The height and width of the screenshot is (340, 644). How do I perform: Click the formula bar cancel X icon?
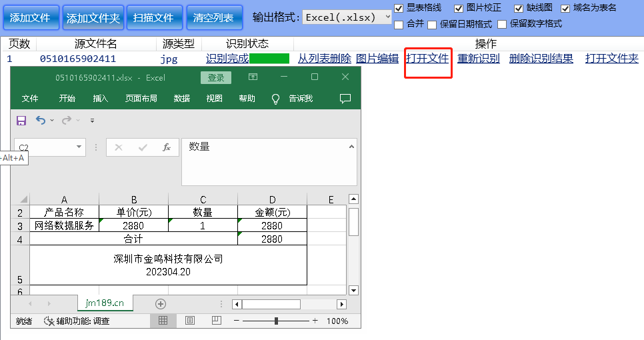click(x=118, y=147)
